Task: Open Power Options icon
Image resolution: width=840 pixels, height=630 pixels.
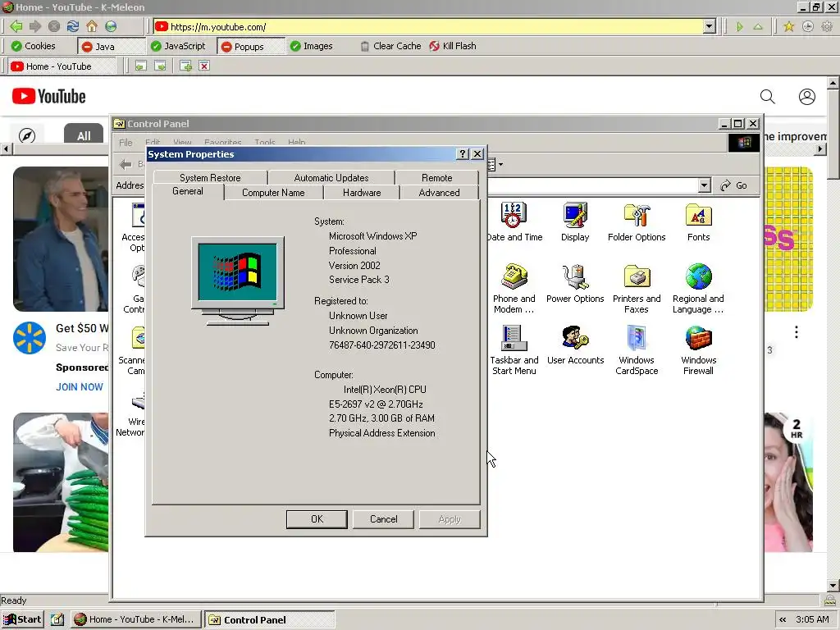Action: coord(575,284)
